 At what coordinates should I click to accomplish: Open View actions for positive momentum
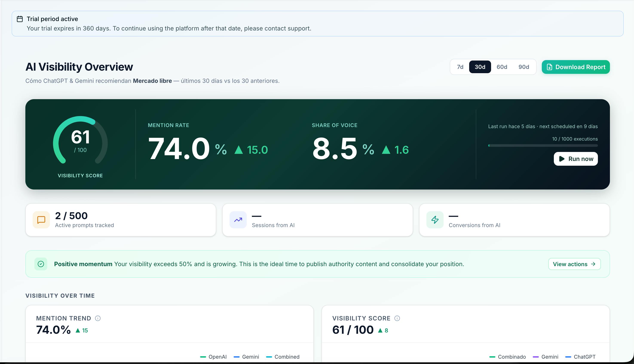point(574,264)
